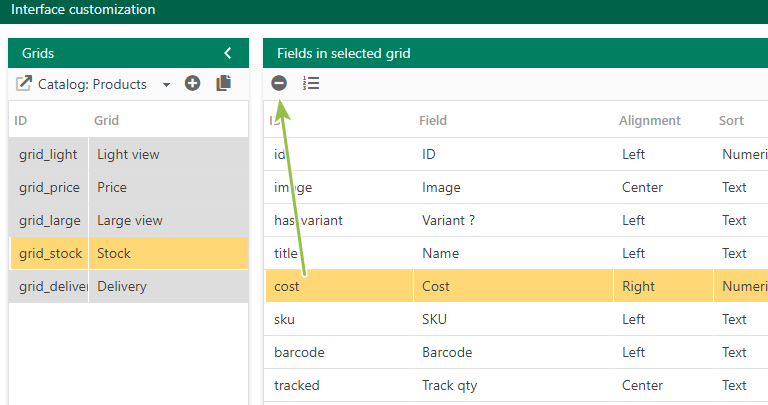Click the Field column header
The width and height of the screenshot is (768, 405).
click(433, 120)
